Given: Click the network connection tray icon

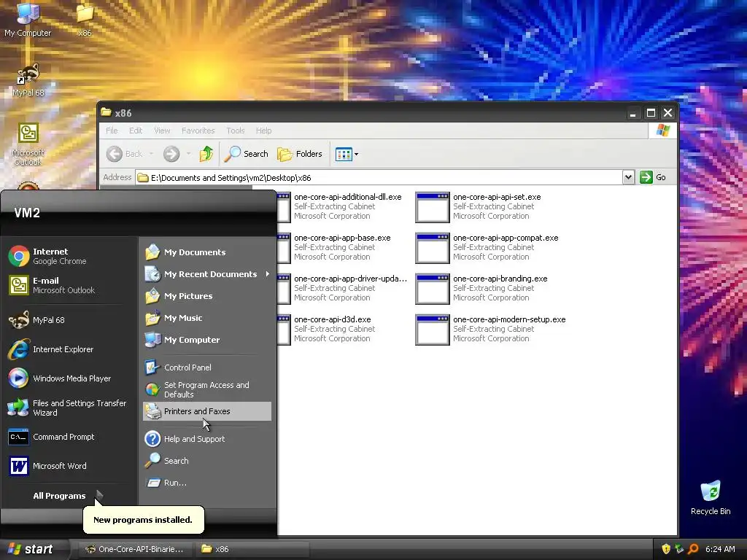Looking at the screenshot, I should 679,549.
